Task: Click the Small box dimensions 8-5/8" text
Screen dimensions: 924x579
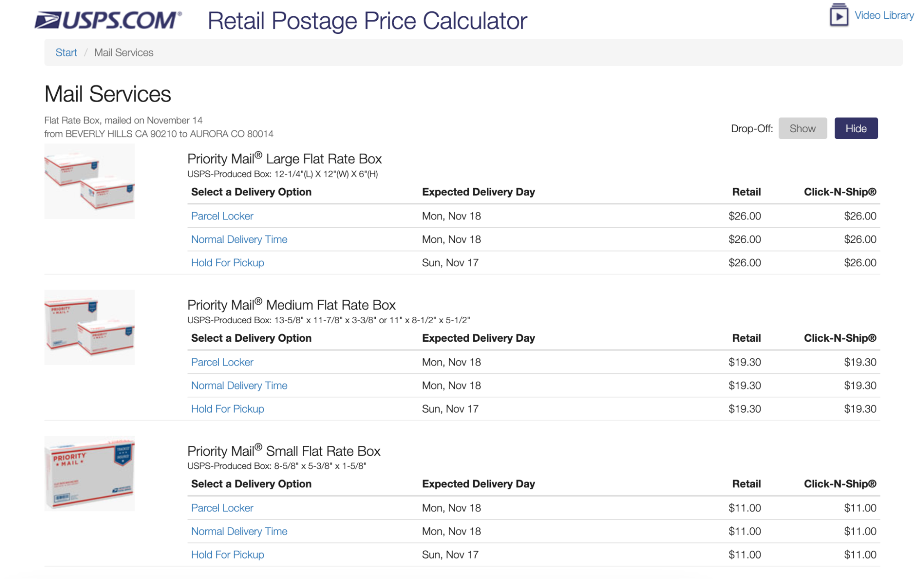Action: (x=276, y=466)
